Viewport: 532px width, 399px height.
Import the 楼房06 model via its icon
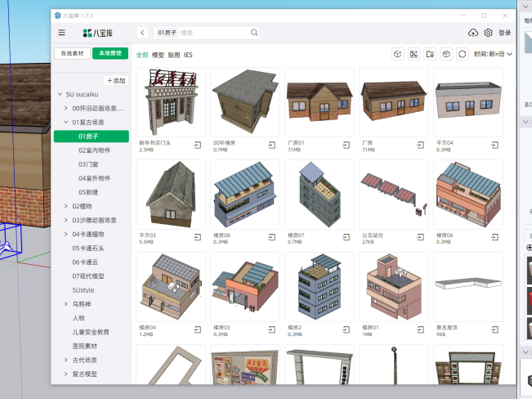pos(494,237)
